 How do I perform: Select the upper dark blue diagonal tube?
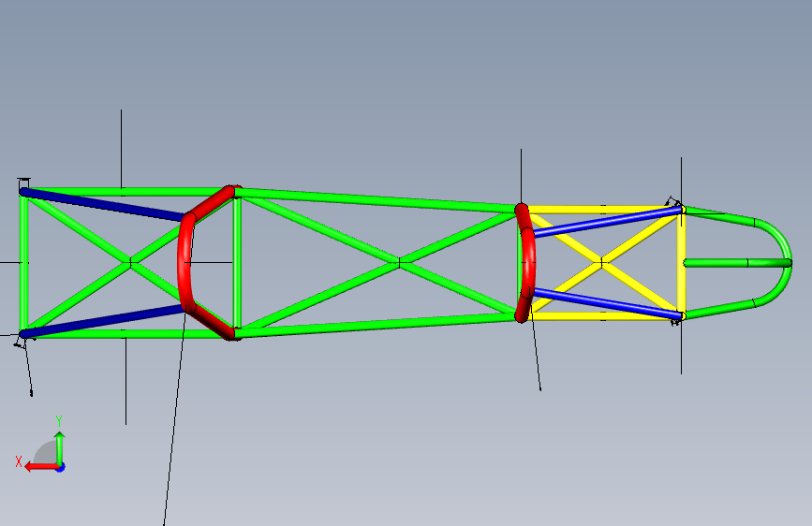pyautogui.click(x=104, y=206)
